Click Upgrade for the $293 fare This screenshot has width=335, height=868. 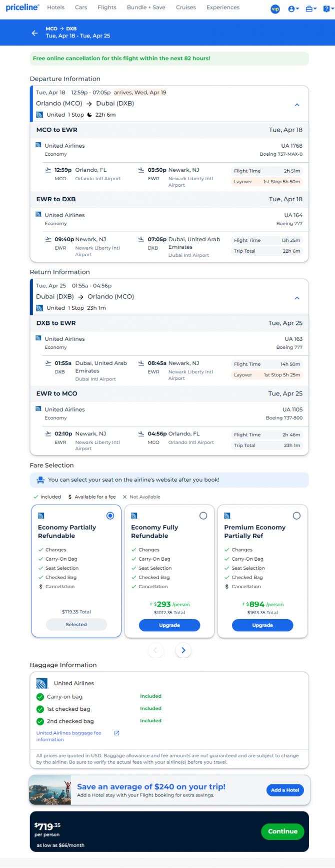point(169,625)
